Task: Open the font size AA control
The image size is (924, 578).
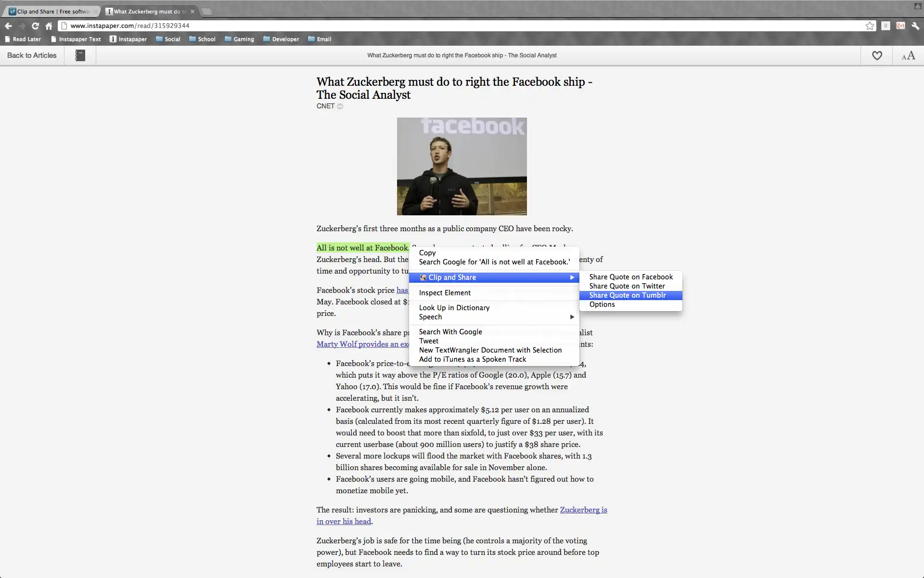Action: (x=908, y=56)
